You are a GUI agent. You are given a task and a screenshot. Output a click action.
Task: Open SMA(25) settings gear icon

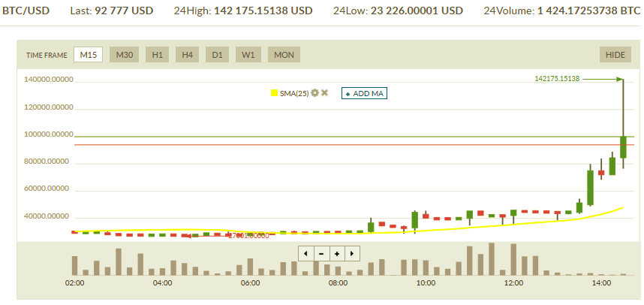315,93
